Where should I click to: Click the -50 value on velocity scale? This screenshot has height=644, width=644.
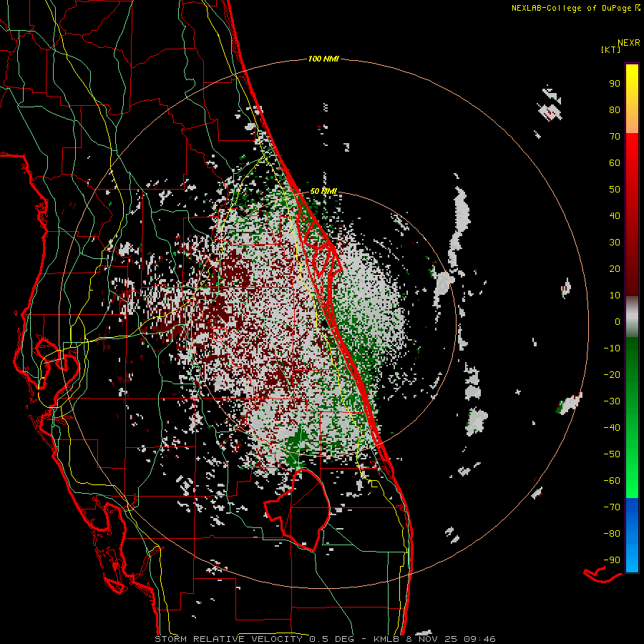click(x=612, y=454)
